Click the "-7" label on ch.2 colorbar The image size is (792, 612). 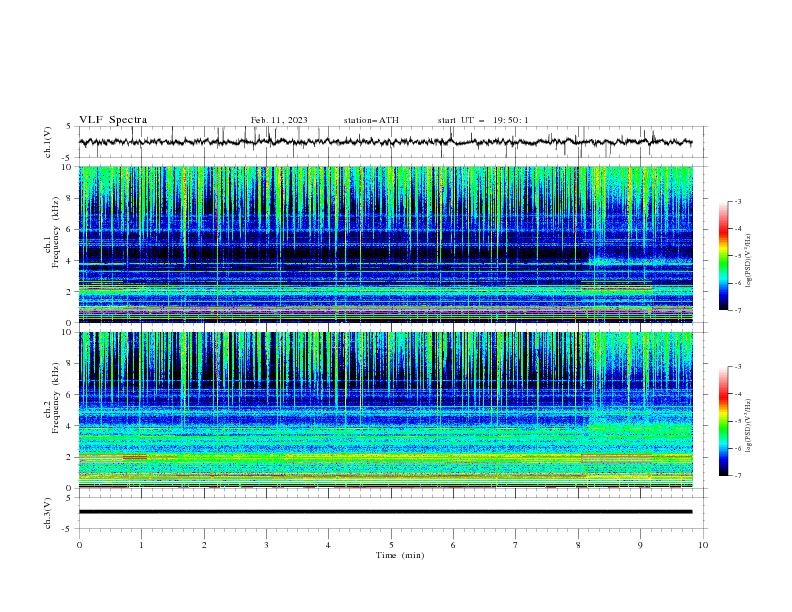click(x=737, y=476)
